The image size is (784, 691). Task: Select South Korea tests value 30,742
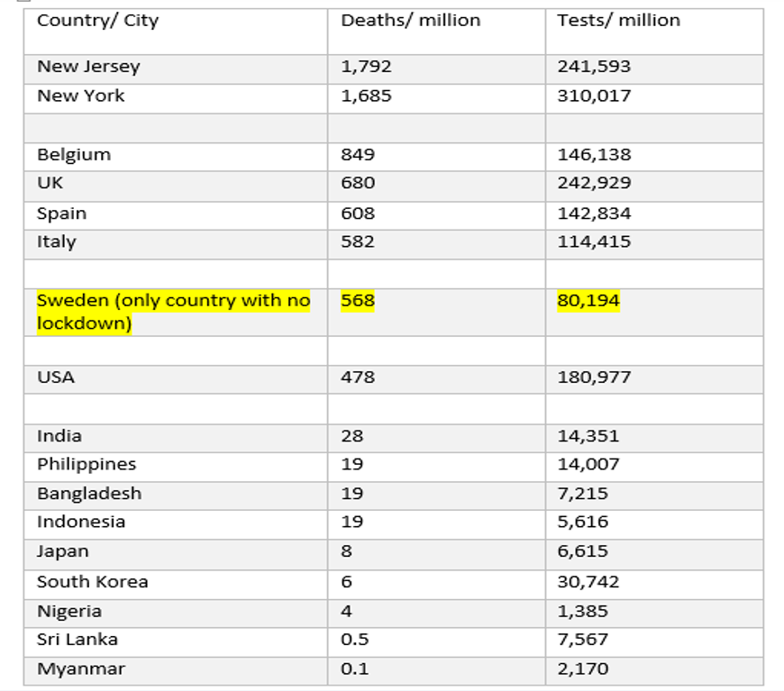click(588, 581)
